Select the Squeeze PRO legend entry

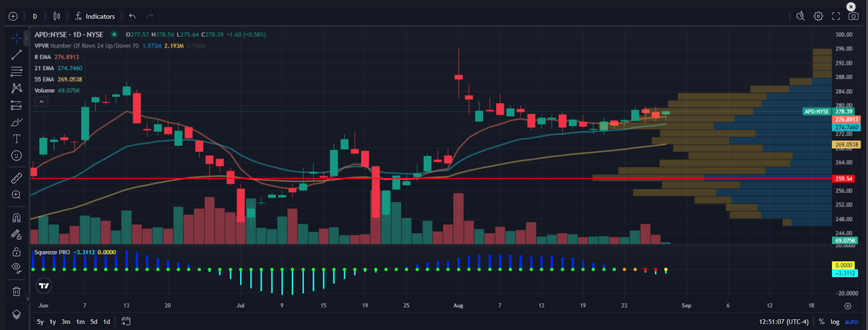click(x=52, y=252)
